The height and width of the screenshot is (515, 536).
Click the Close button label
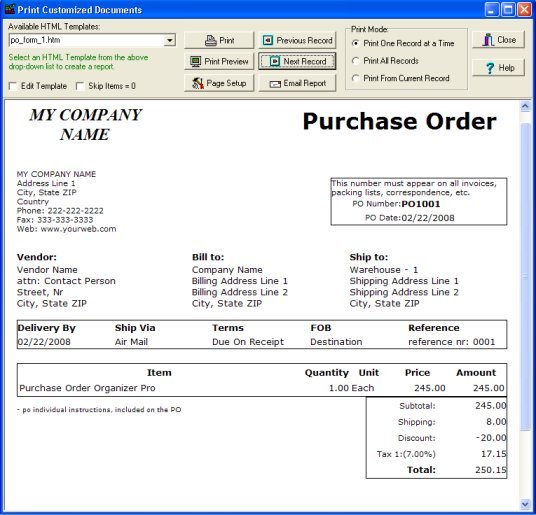507,40
